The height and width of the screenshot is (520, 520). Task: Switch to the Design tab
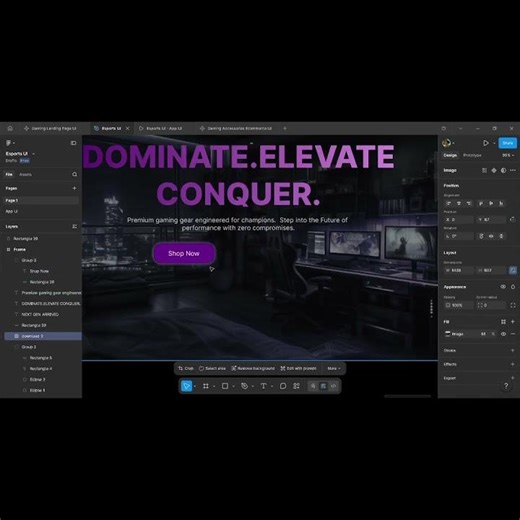point(450,155)
